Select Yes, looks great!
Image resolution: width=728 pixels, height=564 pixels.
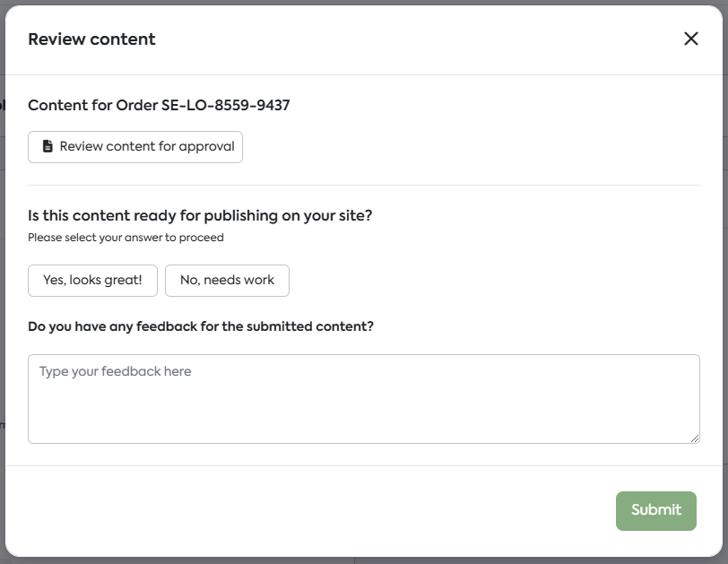92,280
